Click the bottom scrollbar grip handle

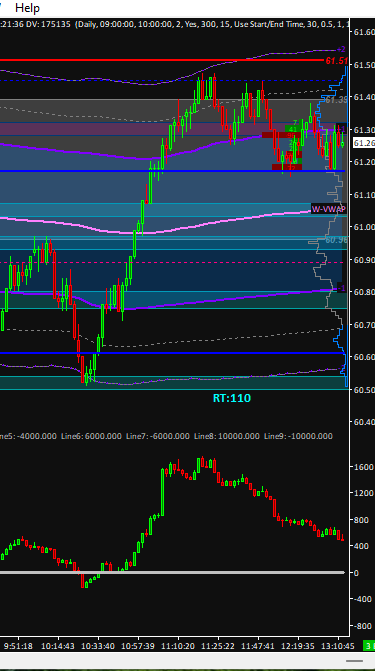coord(354,661)
